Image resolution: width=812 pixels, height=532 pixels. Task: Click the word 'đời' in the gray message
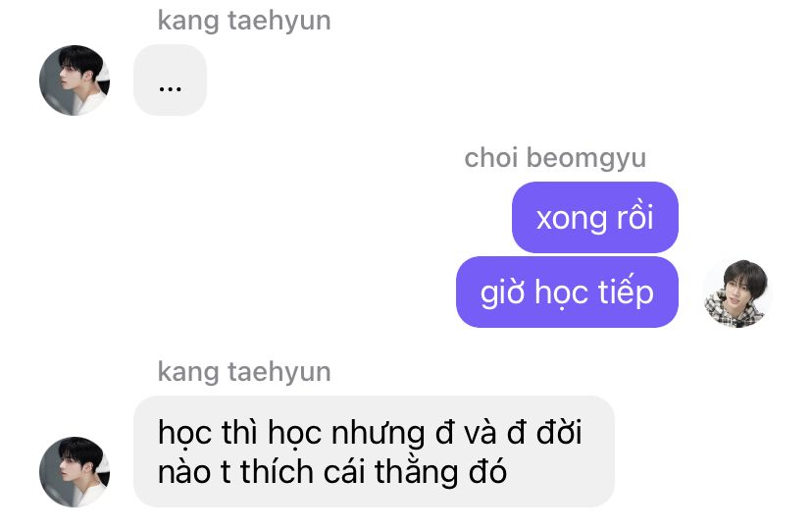[x=559, y=432]
